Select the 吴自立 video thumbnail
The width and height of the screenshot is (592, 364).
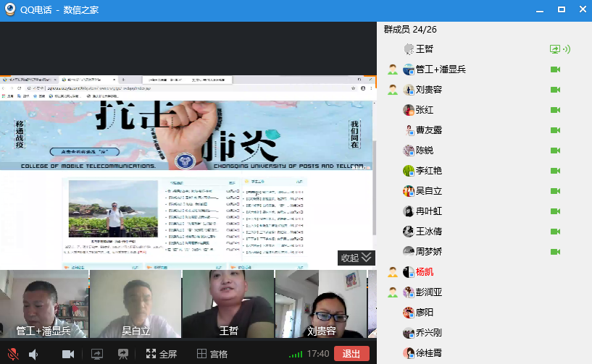coord(136,304)
